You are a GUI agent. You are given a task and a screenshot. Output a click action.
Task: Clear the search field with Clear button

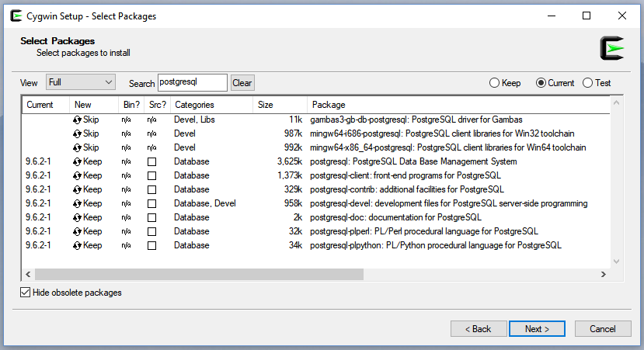click(x=242, y=83)
